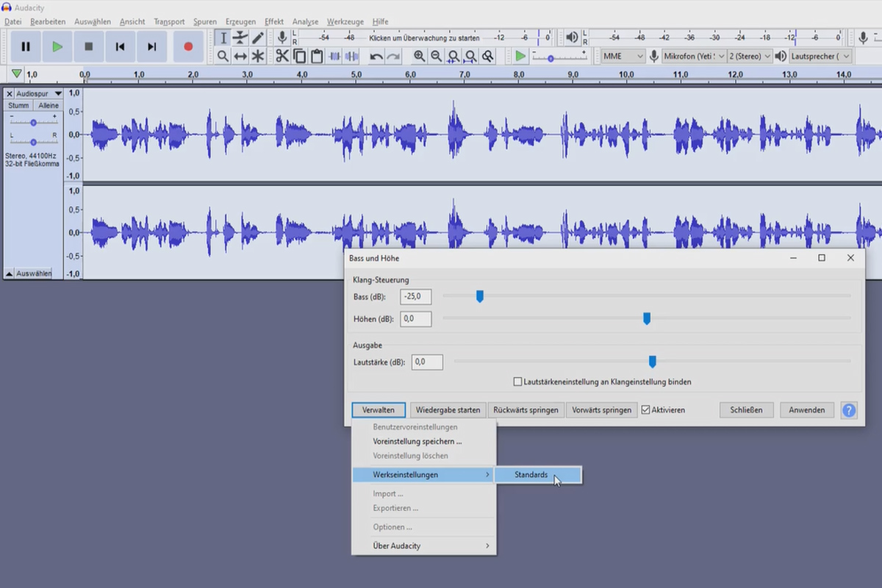The height and width of the screenshot is (588, 882).
Task: Select the Envelope tool in the toolbar
Action: (240, 37)
